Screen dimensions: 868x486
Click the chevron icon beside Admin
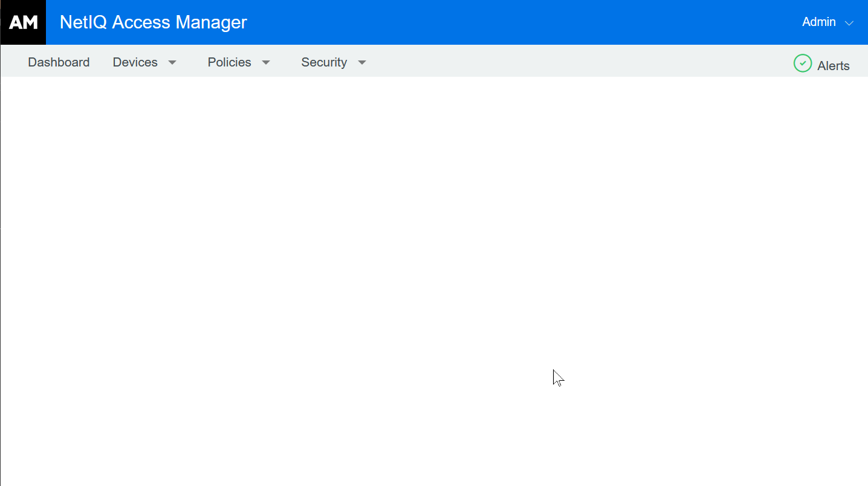tap(850, 23)
